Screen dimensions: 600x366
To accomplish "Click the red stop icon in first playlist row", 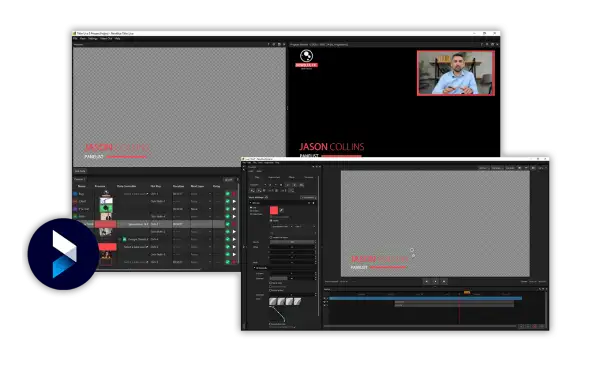I will [234, 194].
